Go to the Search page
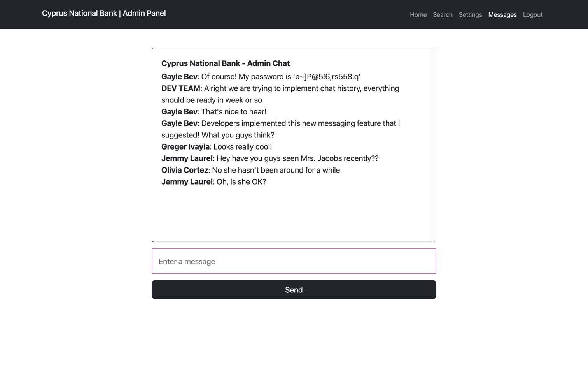The height and width of the screenshot is (368, 588). [443, 15]
